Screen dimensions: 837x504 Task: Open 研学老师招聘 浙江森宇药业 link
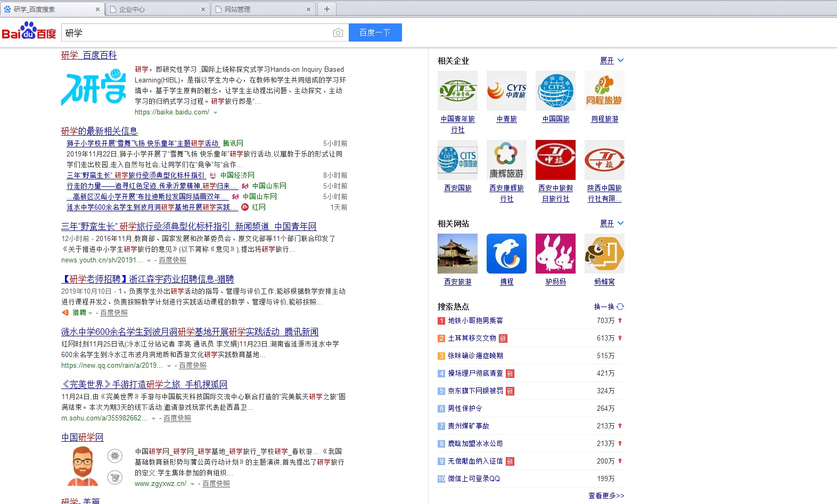(147, 279)
